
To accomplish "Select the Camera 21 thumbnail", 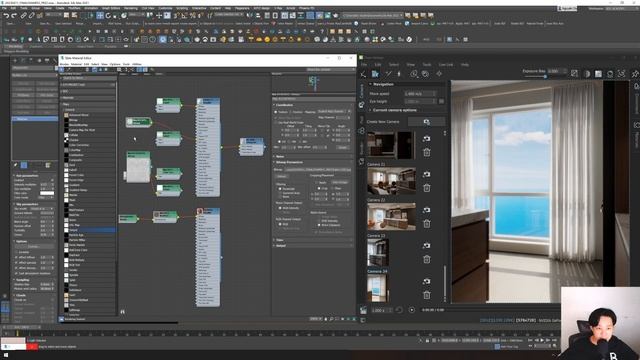I will (391, 181).
